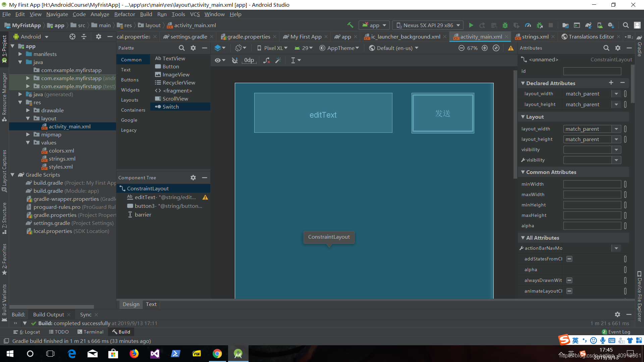Add a declared attribute with plus
The height and width of the screenshot is (362, 644).
point(611,83)
